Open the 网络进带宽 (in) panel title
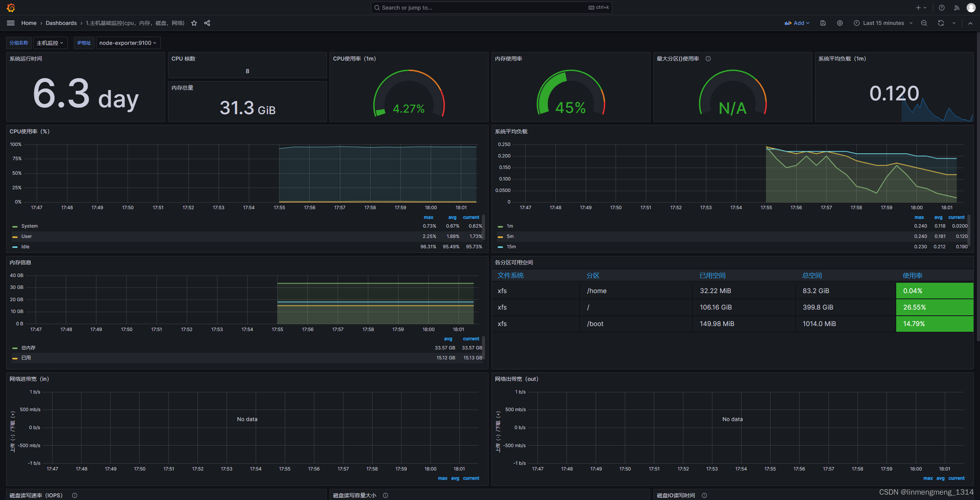This screenshot has width=980, height=500. [x=29, y=379]
